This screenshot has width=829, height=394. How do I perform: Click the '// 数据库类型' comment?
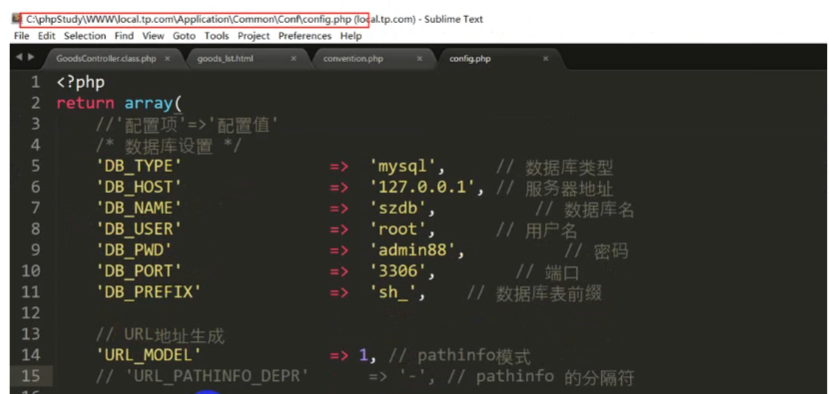tap(555, 168)
